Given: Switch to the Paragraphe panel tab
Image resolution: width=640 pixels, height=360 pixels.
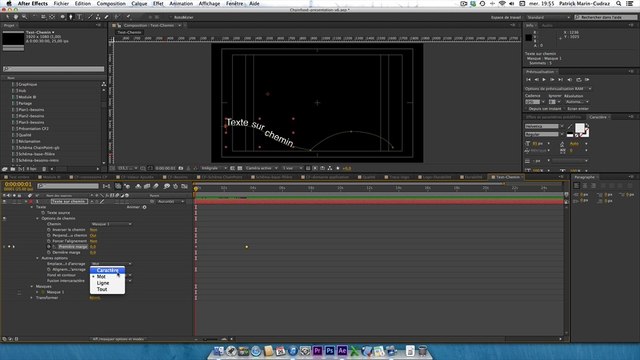Looking at the screenshot, I should [584, 177].
